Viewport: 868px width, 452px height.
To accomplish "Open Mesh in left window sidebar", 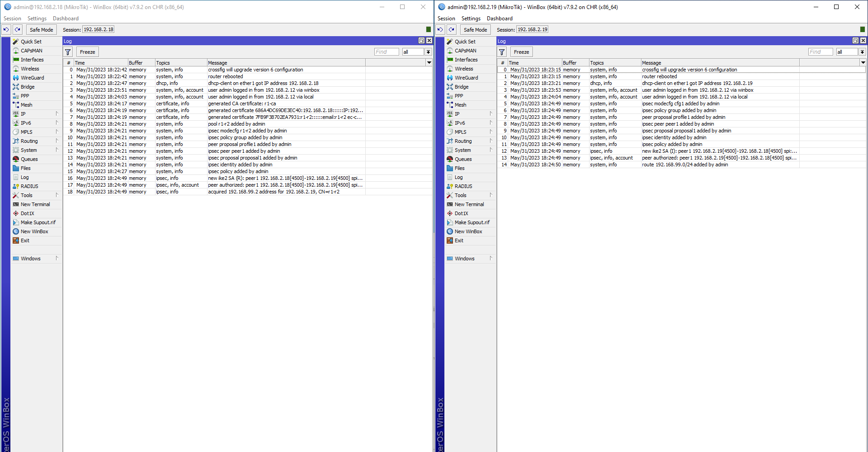I will pyautogui.click(x=26, y=105).
